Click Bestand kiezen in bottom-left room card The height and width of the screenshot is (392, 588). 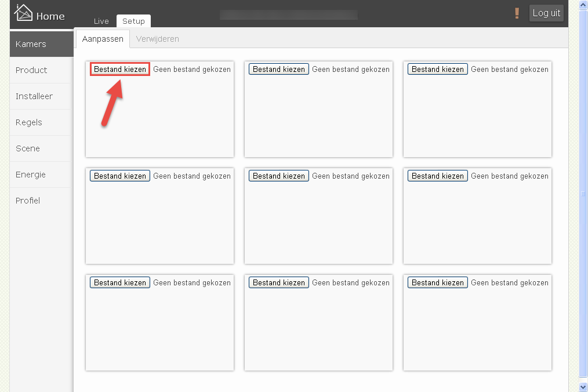coord(120,282)
